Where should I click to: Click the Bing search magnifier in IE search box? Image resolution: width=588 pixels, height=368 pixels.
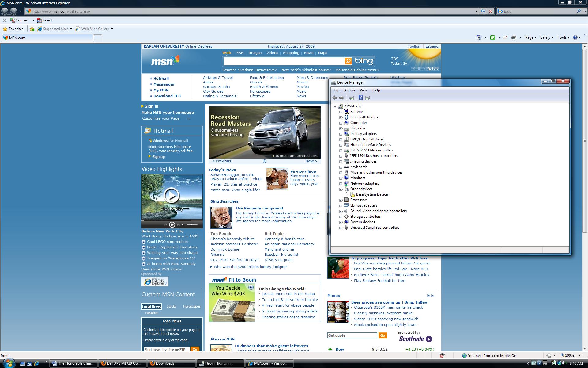pos(579,11)
